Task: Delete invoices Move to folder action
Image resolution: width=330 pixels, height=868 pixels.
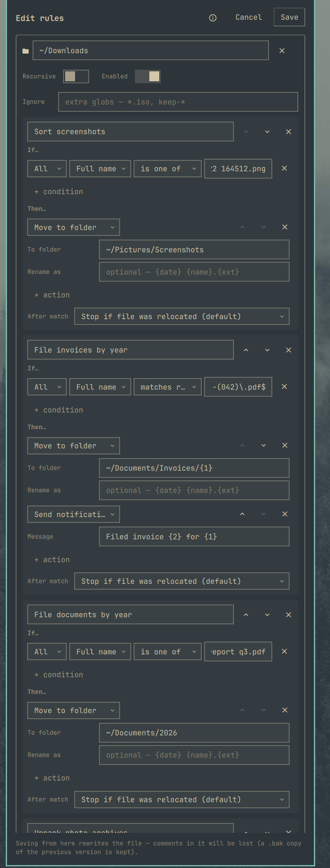Action: coord(285,445)
